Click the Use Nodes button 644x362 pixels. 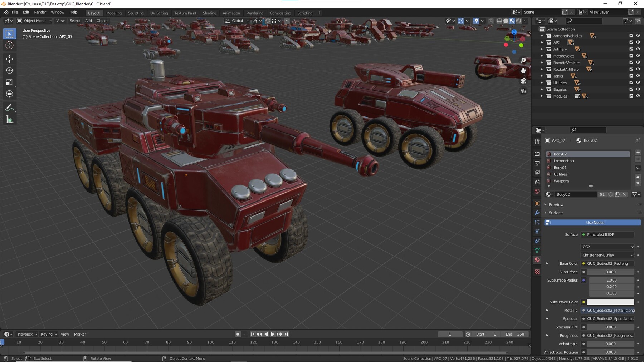pos(595,222)
